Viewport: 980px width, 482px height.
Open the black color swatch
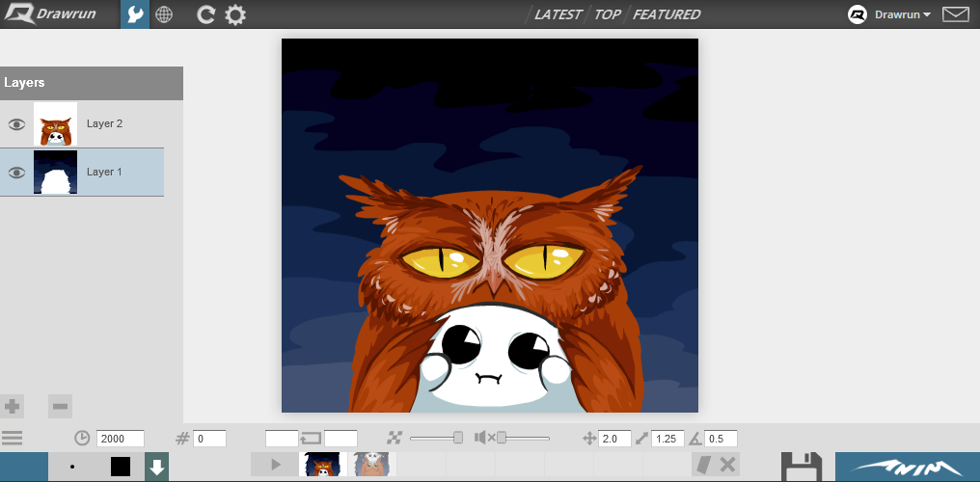[121, 467]
